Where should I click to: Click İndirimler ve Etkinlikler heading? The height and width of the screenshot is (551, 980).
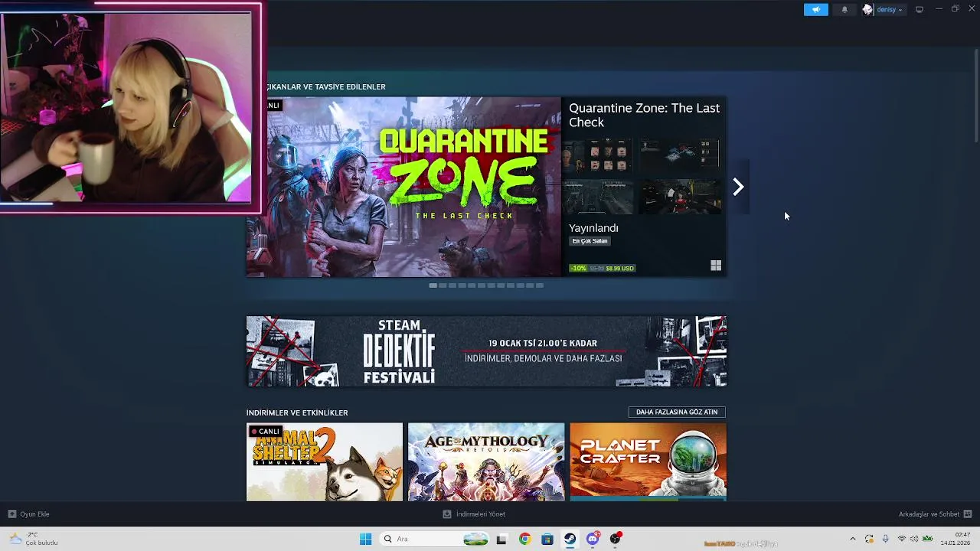297,412
